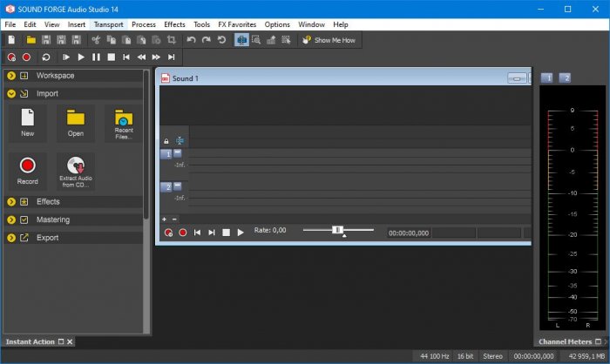The height and width of the screenshot is (364, 610).
Task: Open the Transport menu
Action: click(x=108, y=24)
